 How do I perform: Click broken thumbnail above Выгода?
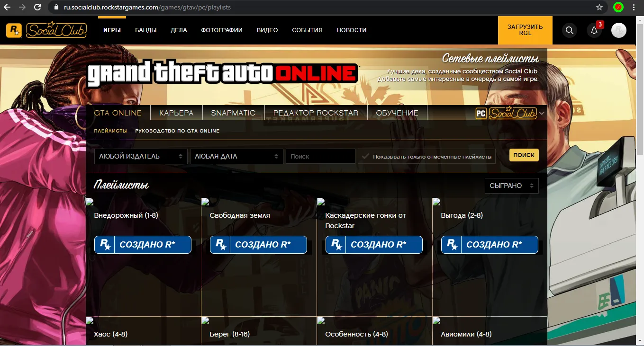pos(436,202)
